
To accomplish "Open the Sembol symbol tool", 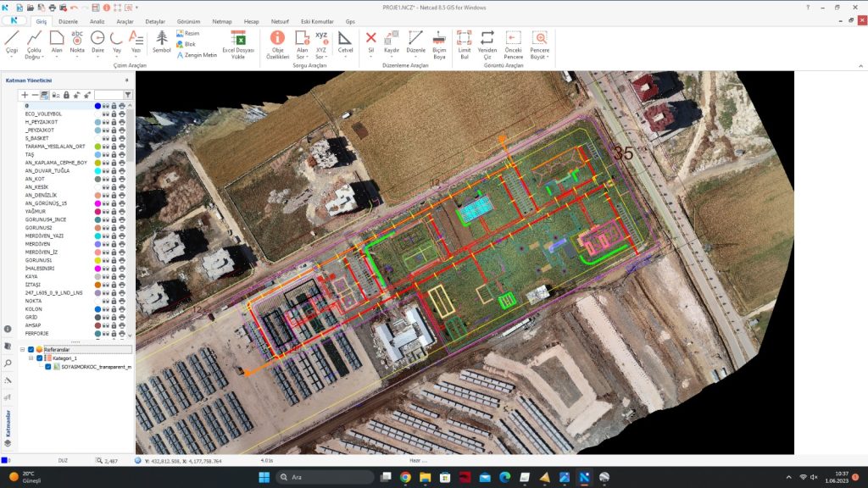I will [162, 43].
